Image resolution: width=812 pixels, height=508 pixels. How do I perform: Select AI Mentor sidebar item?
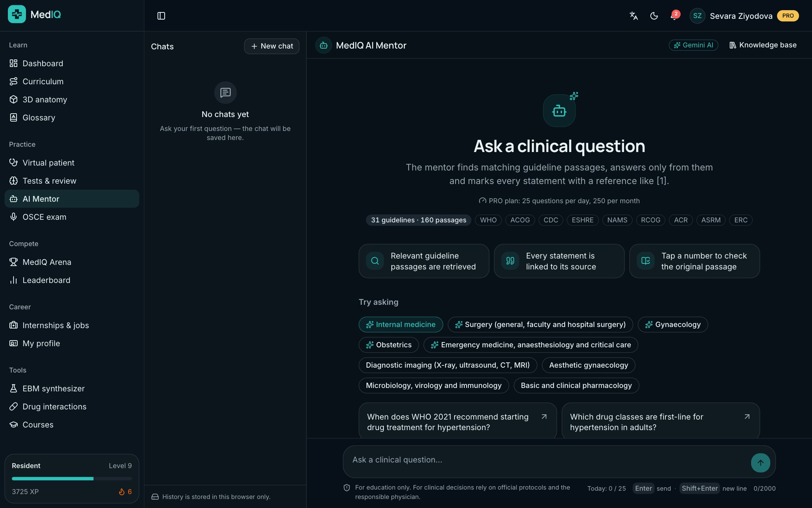(72, 199)
